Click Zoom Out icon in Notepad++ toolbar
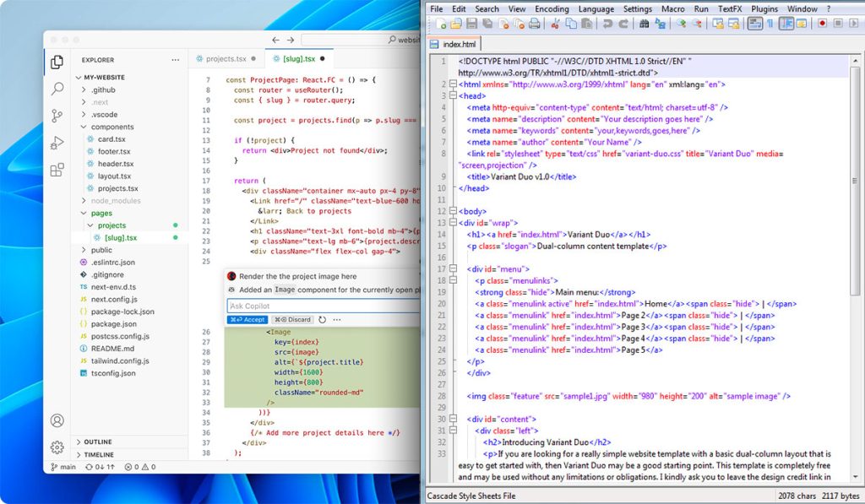Image resolution: width=865 pixels, height=504 pixels. click(x=697, y=23)
